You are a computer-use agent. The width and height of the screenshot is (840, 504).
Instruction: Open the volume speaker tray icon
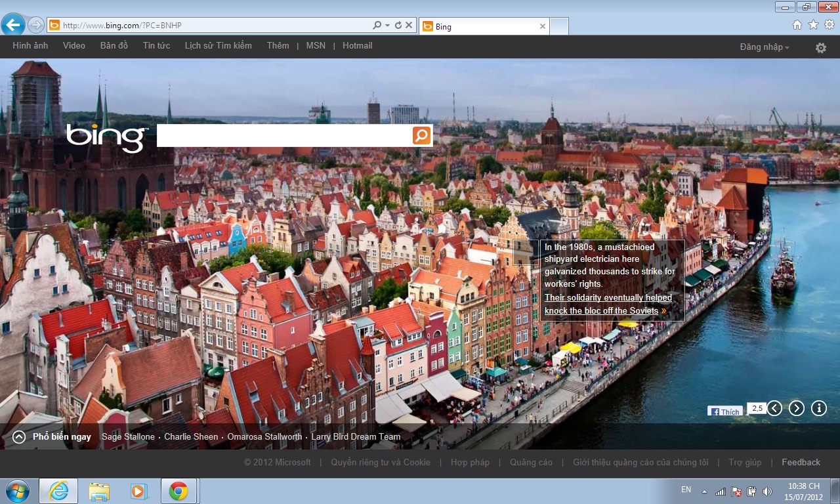767,492
